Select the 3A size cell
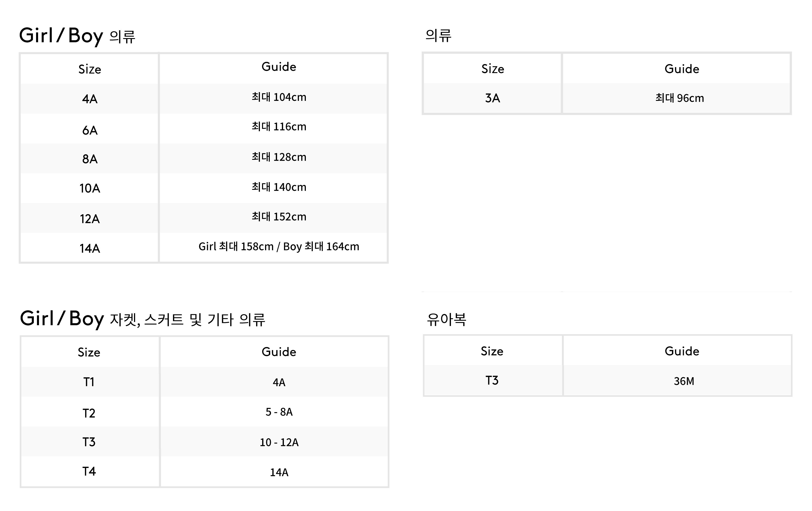812x511 pixels. click(x=492, y=98)
